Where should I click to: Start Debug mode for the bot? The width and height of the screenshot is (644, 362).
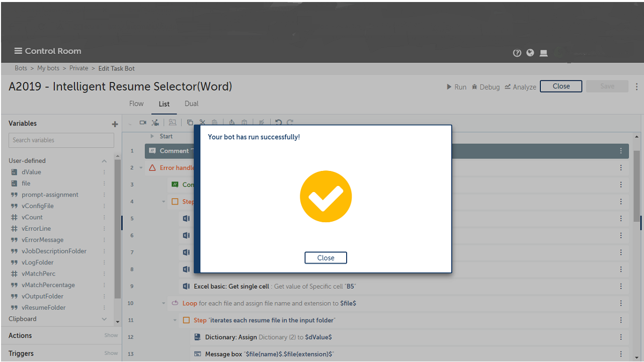coord(486,87)
